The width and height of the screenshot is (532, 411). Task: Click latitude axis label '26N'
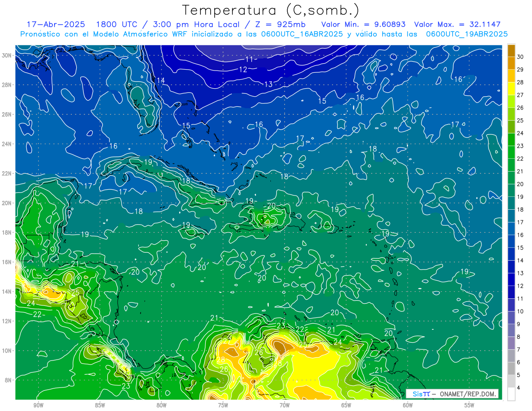7,114
